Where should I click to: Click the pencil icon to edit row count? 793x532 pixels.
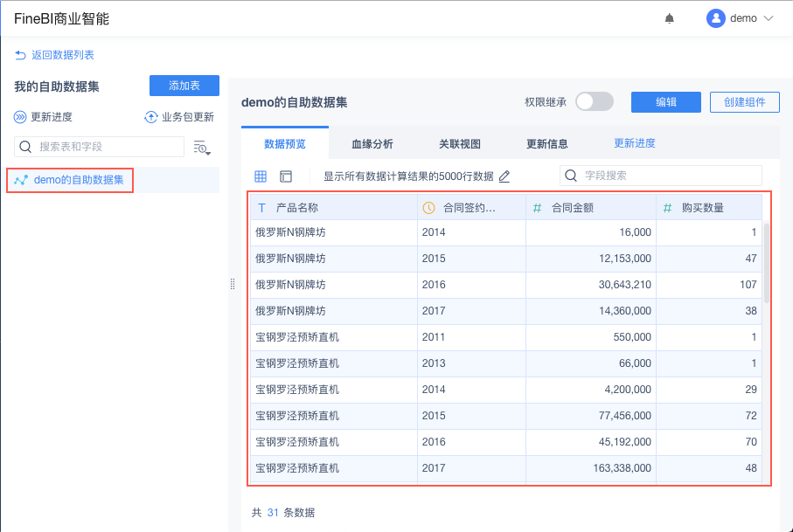pos(504,176)
